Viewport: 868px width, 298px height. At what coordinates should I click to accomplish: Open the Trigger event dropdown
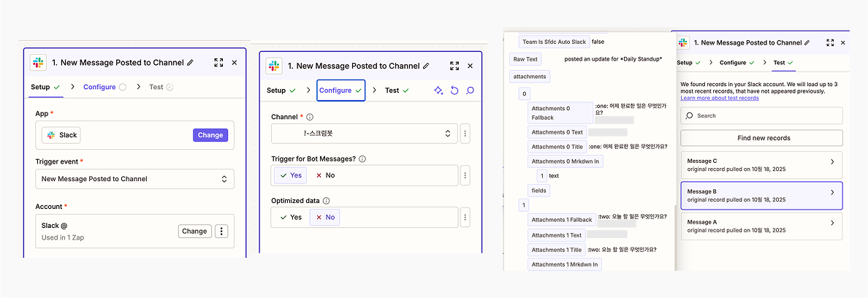134,179
